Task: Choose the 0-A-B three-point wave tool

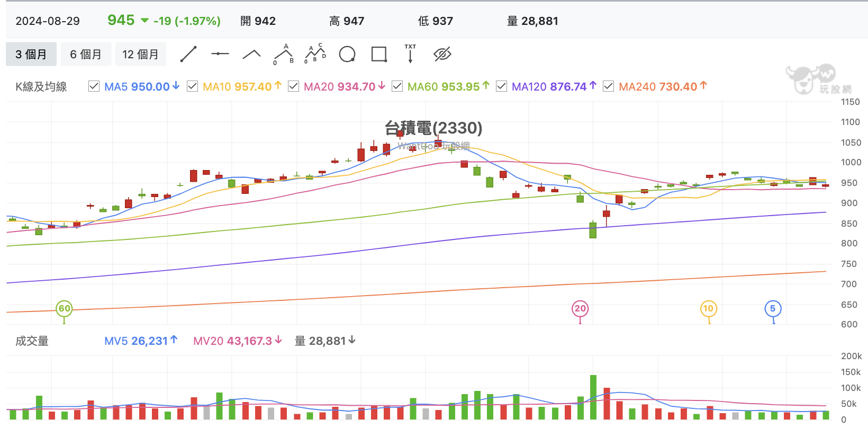Action: (x=284, y=54)
